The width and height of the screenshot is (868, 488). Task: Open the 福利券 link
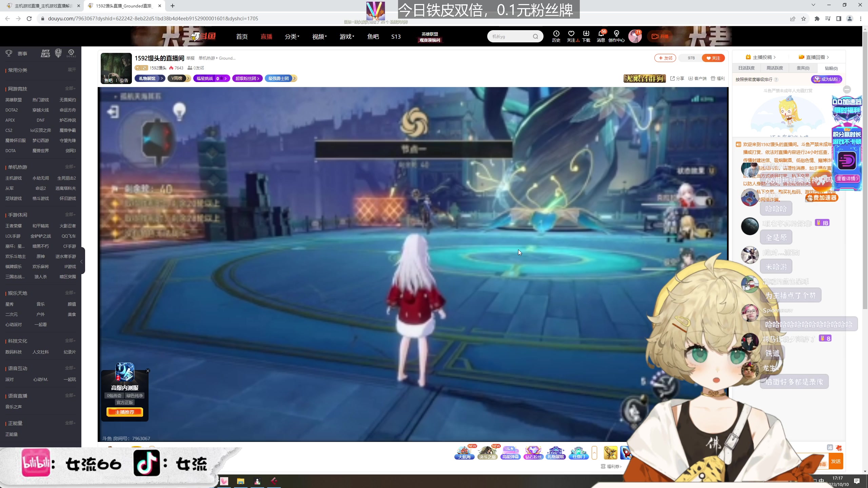pos(611,466)
